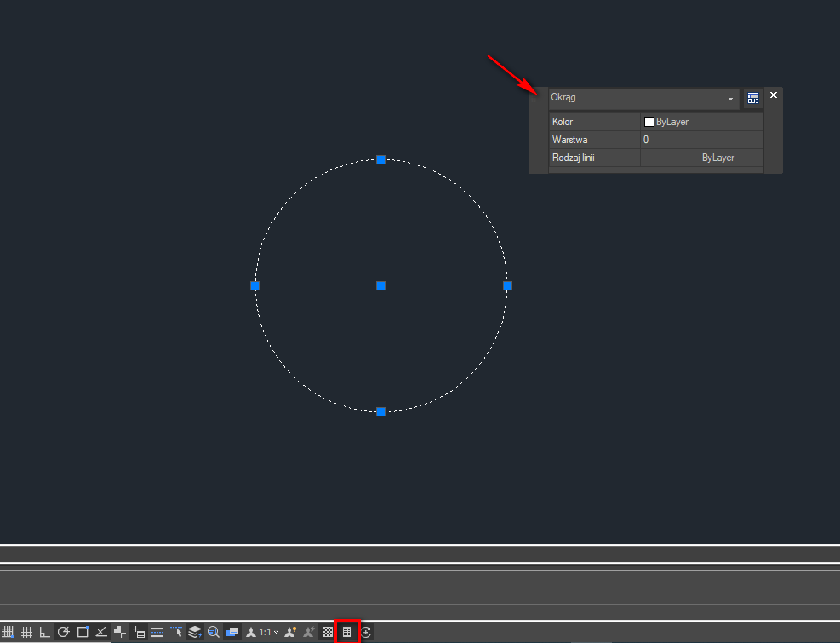Close the Quick Properties panel
The image size is (840, 643).
pos(774,95)
